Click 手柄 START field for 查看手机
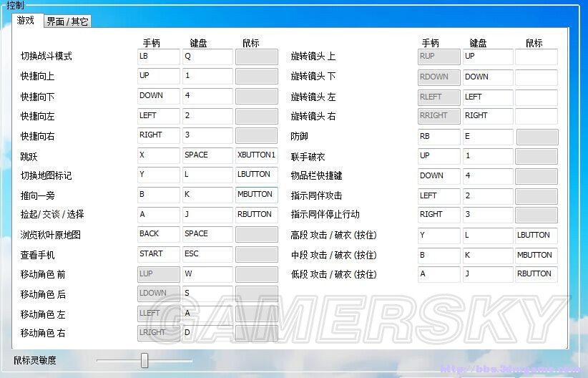 (x=159, y=254)
